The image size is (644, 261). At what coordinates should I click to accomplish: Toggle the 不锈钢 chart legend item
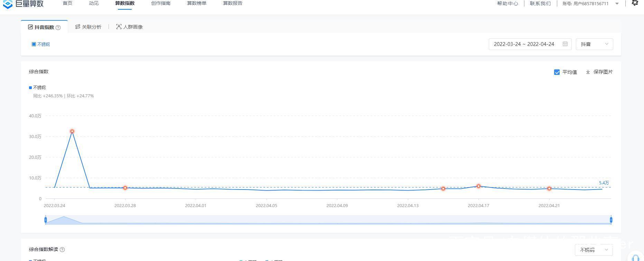pos(37,88)
